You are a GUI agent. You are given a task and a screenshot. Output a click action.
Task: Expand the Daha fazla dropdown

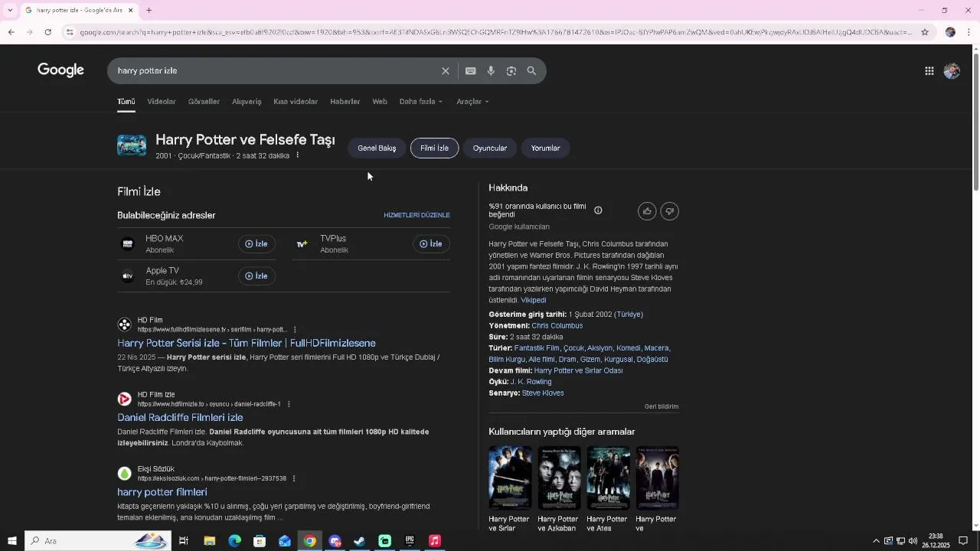click(421, 102)
